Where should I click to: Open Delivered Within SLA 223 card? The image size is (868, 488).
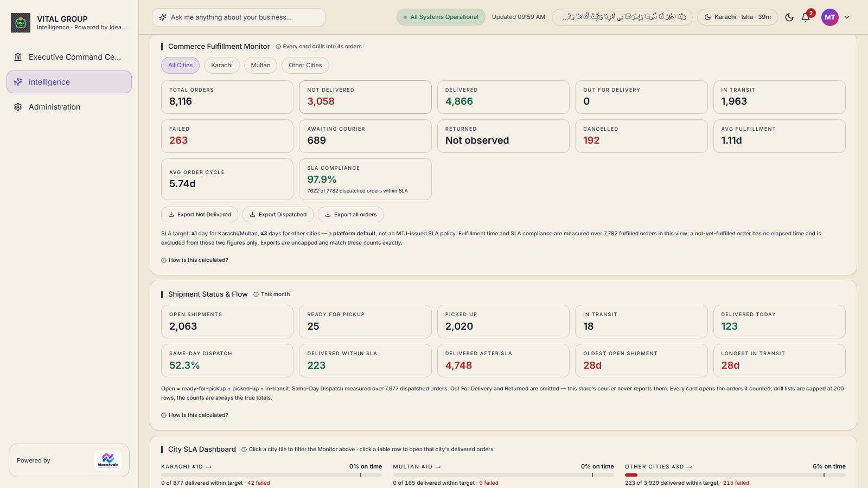[x=365, y=361]
